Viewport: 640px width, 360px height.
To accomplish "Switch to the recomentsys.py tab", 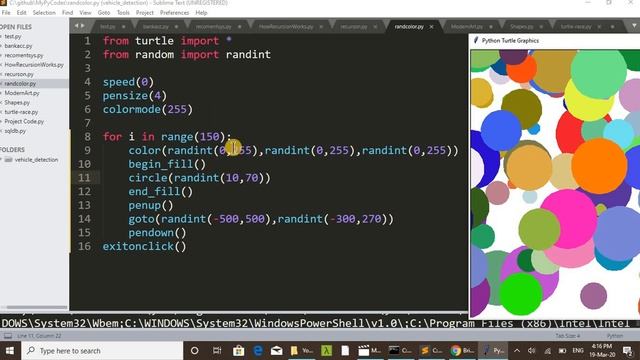I will [x=213, y=27].
